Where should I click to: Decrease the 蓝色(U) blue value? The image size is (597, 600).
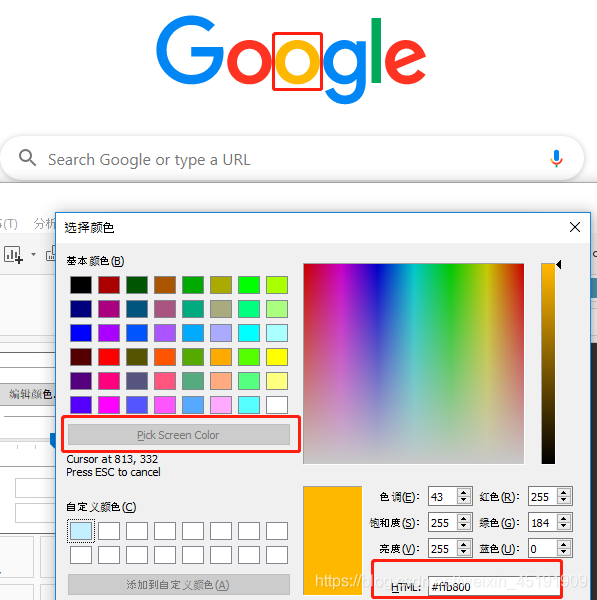[563, 553]
